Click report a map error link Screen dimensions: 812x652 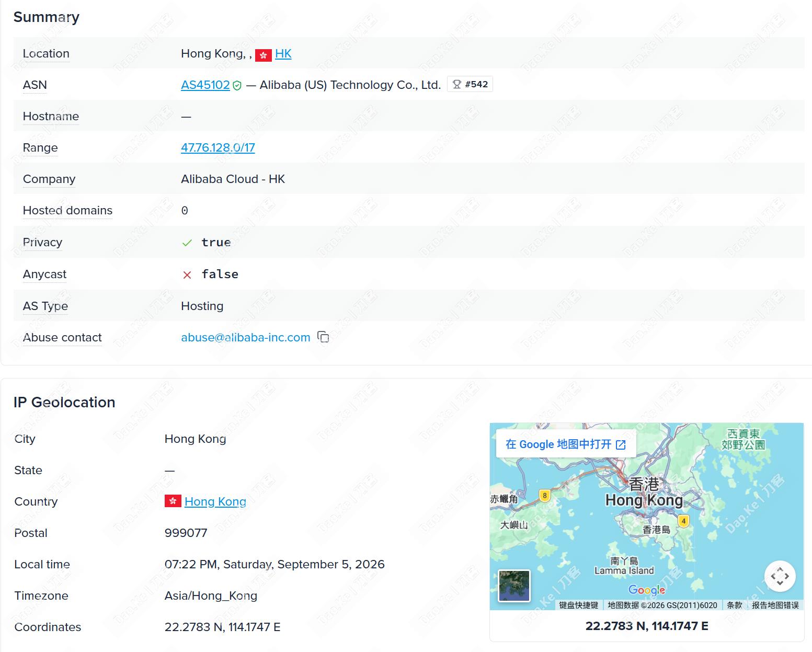775,605
